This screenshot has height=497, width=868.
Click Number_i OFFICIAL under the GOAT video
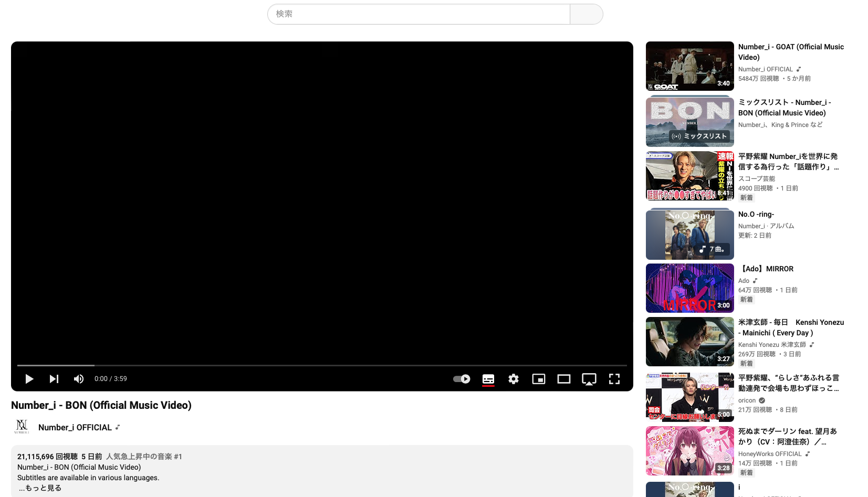tap(766, 69)
